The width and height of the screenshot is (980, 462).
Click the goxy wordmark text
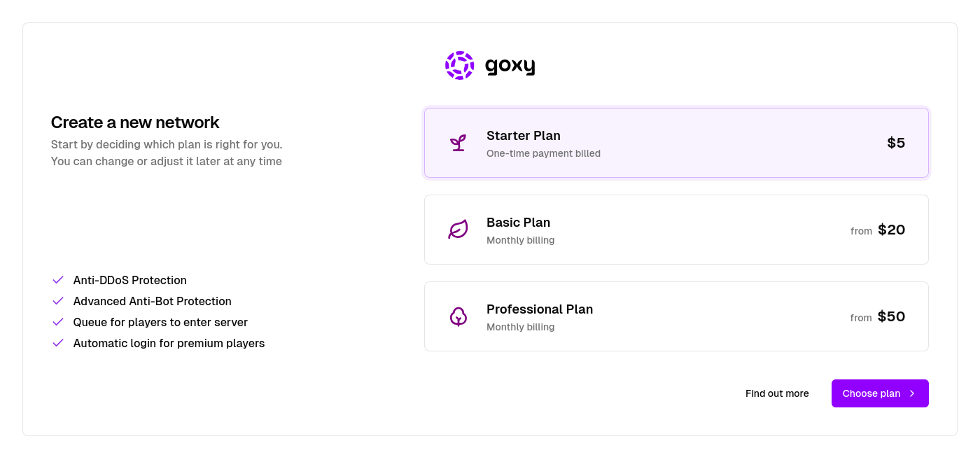pos(510,65)
